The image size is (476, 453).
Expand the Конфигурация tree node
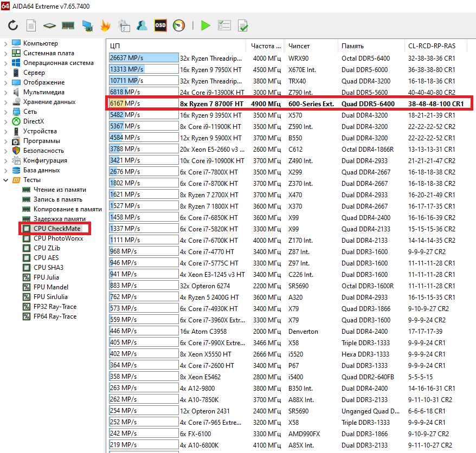5,160
